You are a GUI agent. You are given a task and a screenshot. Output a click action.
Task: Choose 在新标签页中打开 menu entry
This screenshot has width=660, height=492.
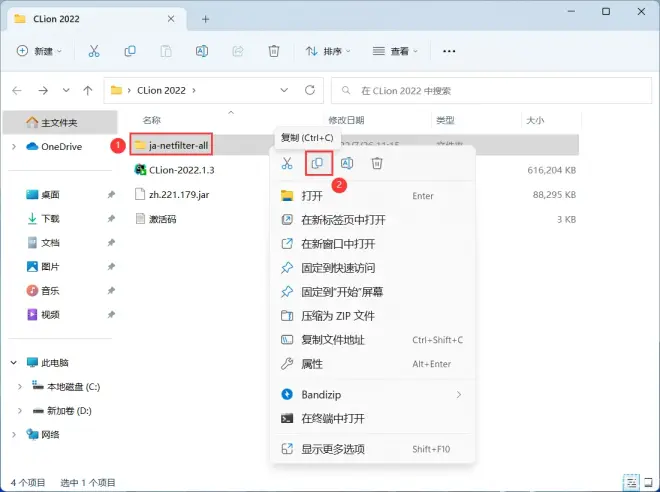click(x=373, y=220)
